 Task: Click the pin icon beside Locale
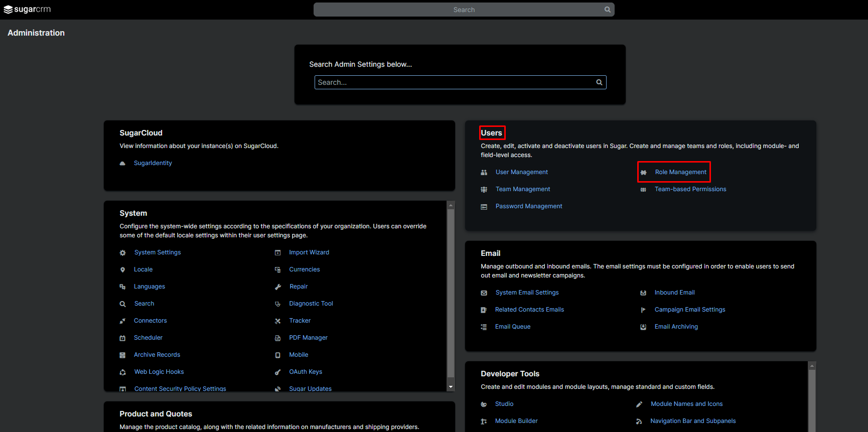tap(122, 270)
